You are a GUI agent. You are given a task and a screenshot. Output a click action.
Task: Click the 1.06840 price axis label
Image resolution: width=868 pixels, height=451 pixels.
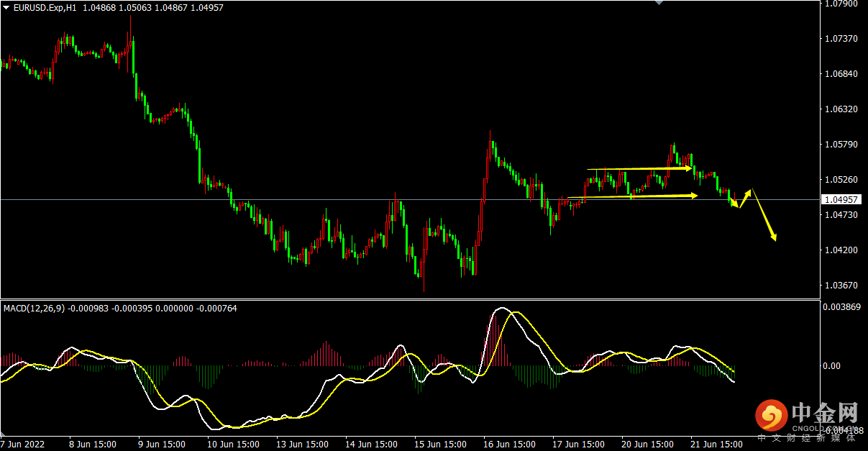[x=842, y=74]
